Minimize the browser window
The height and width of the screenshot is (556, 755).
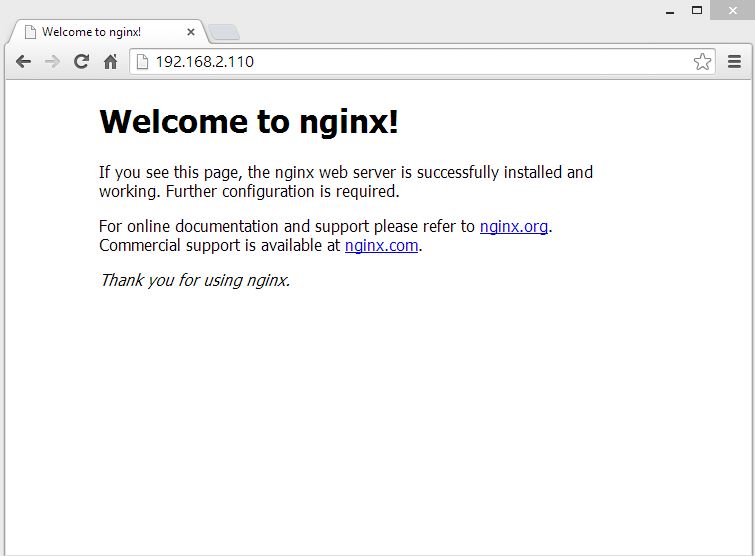[670, 11]
